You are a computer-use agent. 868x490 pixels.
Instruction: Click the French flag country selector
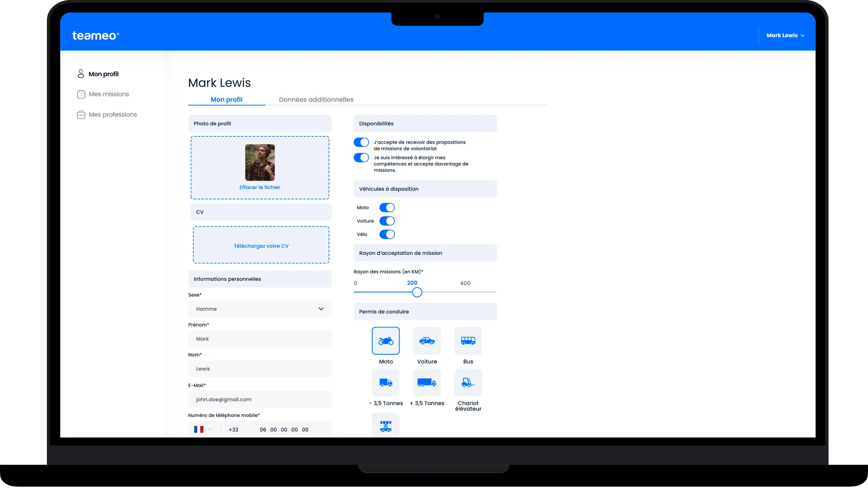(x=202, y=429)
